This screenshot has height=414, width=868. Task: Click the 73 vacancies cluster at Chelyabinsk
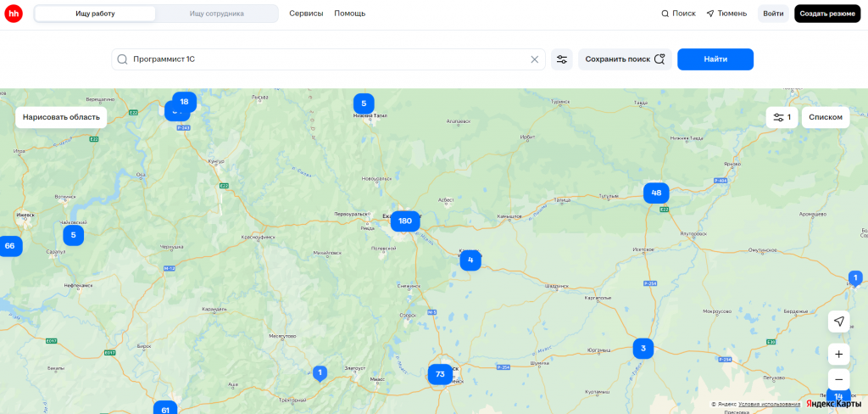[440, 374]
